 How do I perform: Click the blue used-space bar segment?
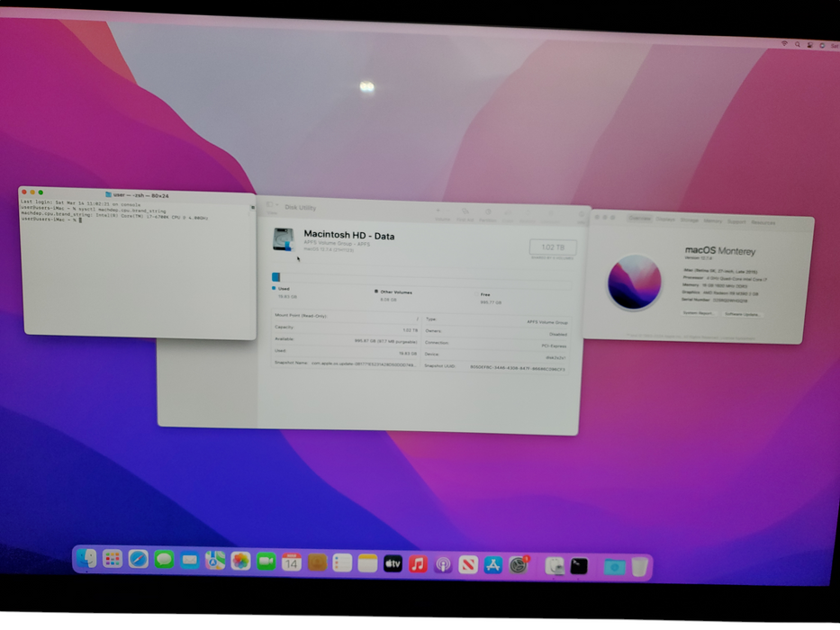(x=275, y=277)
